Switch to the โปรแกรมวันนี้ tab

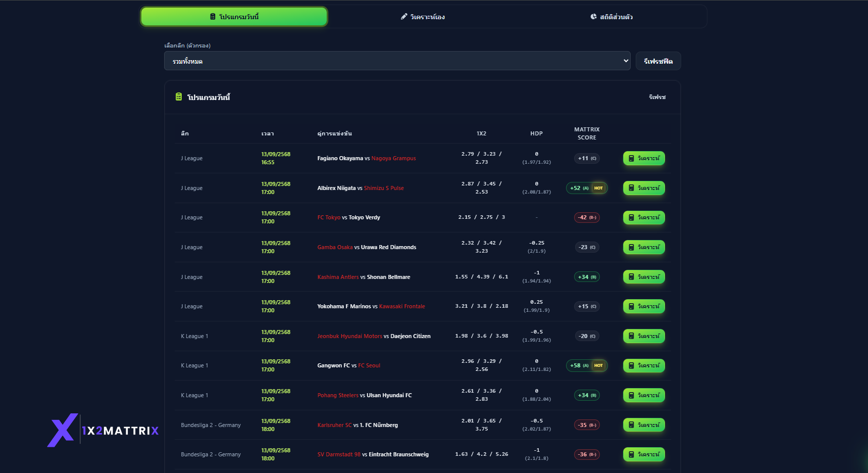(234, 17)
